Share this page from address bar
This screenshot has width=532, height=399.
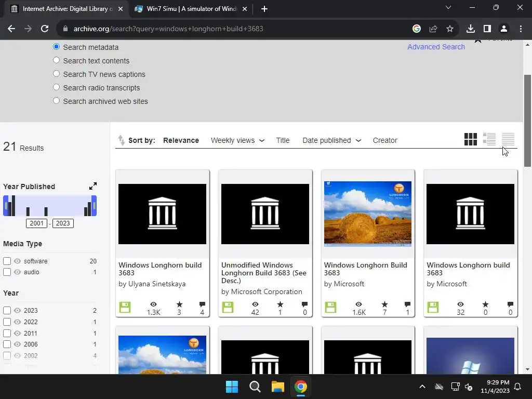(433, 29)
